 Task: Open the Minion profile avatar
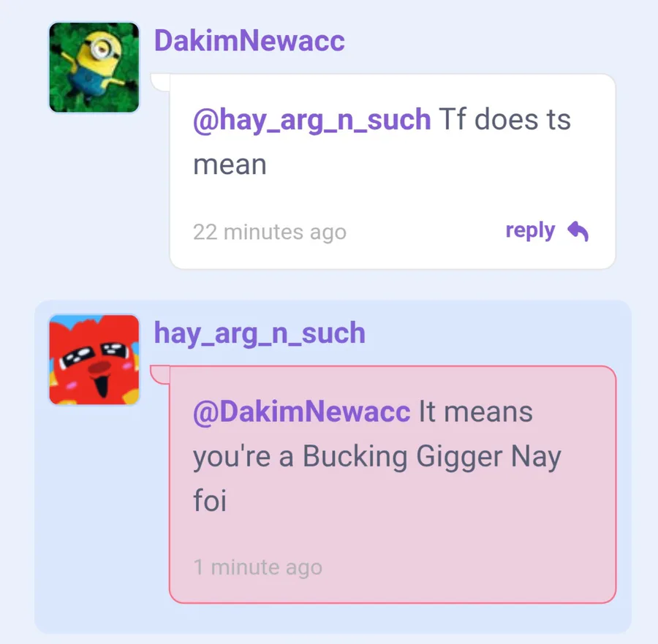coord(94,67)
